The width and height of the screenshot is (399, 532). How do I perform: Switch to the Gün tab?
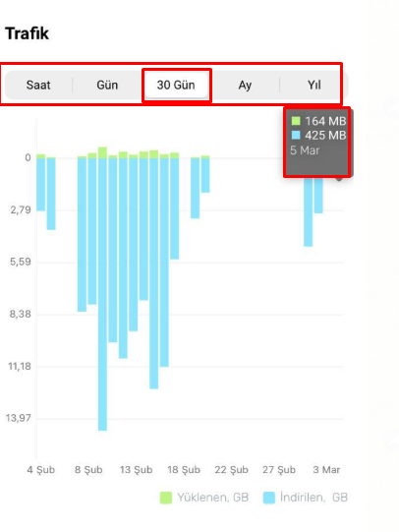(x=107, y=85)
